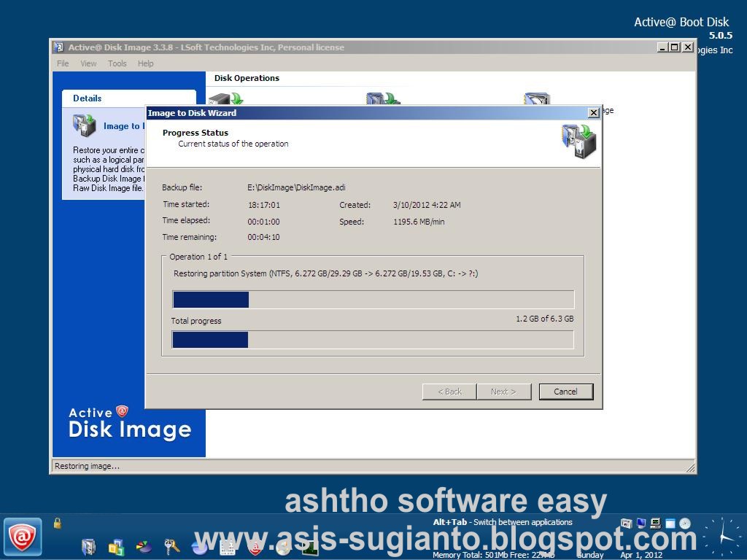This screenshot has width=747, height=560.
Task: Close the Active@ Disk Image main window
Action: [x=687, y=47]
